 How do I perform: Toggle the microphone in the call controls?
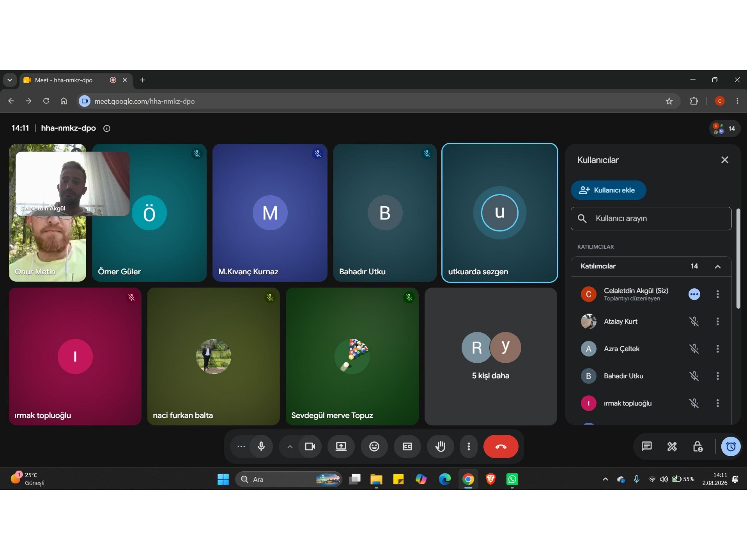point(261,446)
